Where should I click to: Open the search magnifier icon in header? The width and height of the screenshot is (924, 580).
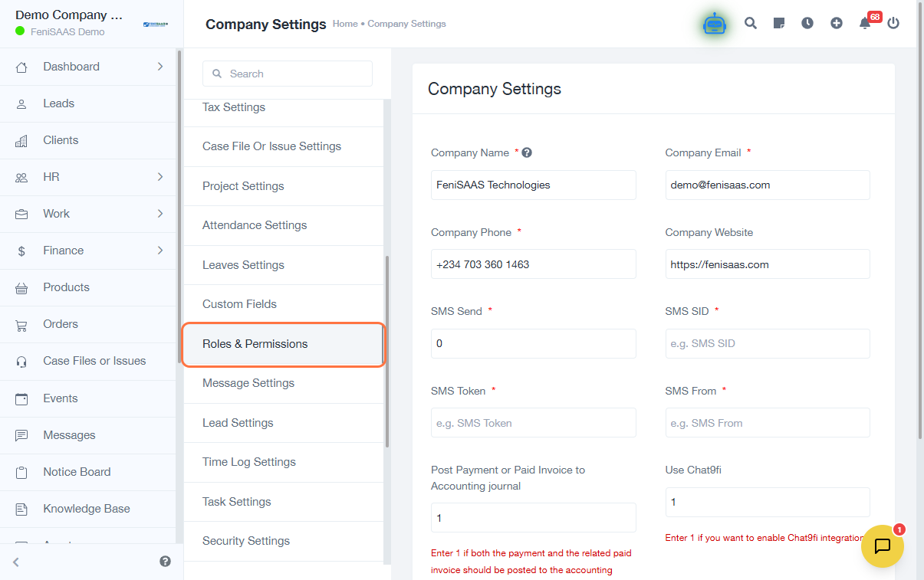(x=751, y=24)
